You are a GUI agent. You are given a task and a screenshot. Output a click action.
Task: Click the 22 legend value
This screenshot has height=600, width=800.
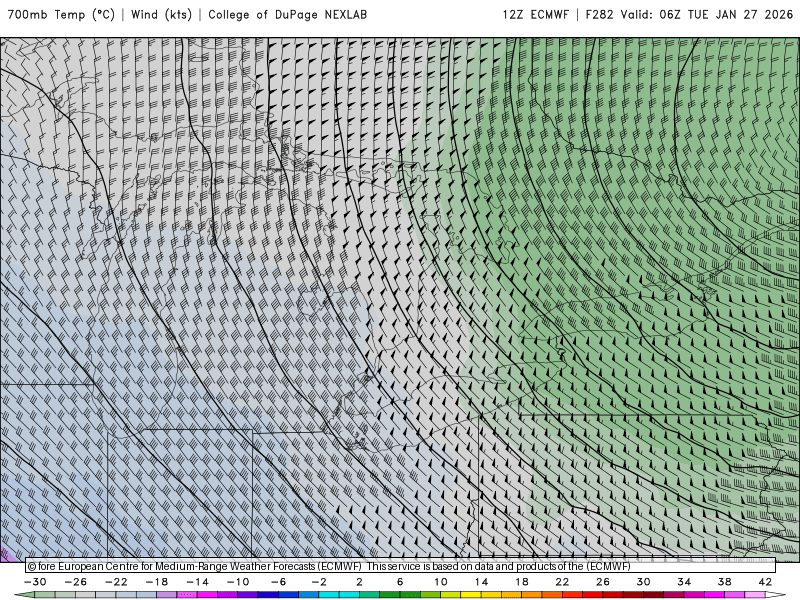tap(562, 582)
